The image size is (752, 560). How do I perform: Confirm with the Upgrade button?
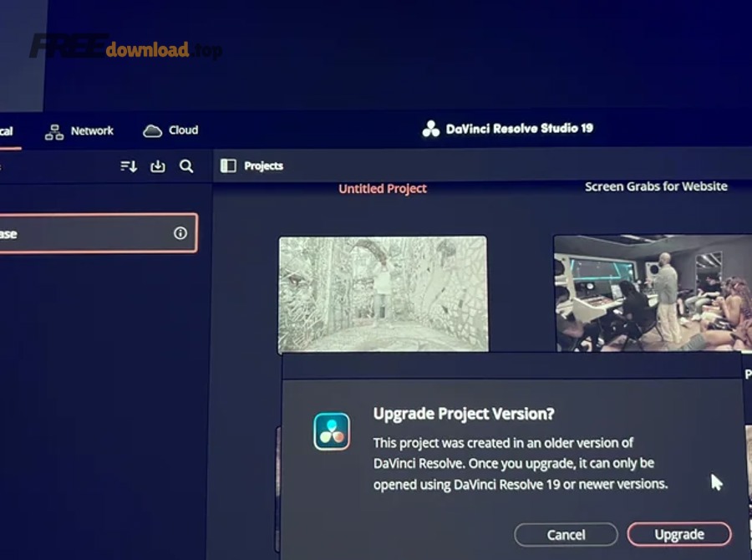tap(679, 534)
